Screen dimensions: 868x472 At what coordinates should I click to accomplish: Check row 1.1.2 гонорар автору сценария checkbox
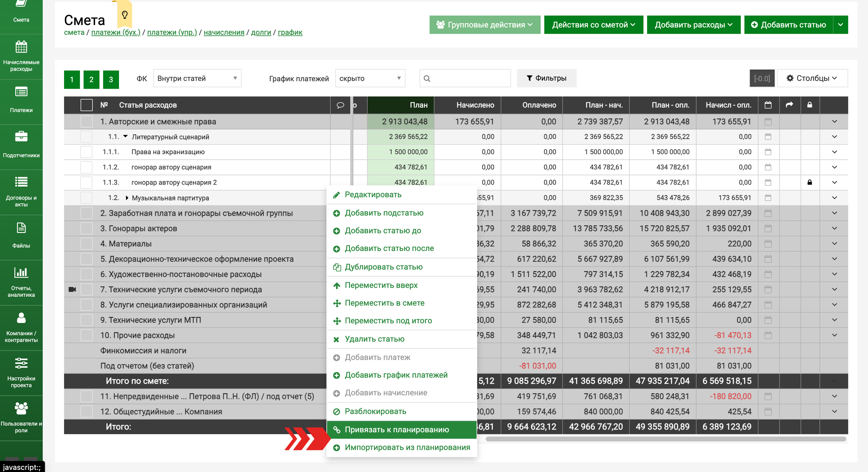(87, 167)
